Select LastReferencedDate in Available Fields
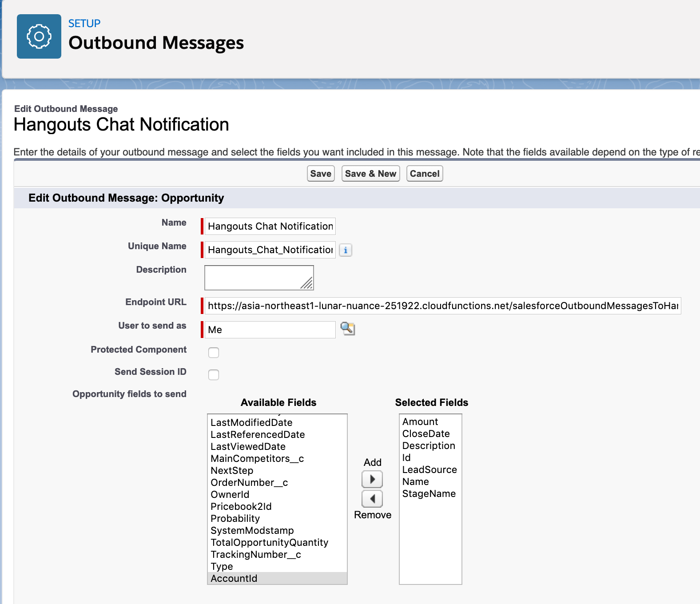Image resolution: width=700 pixels, height=604 pixels. [x=277, y=434]
